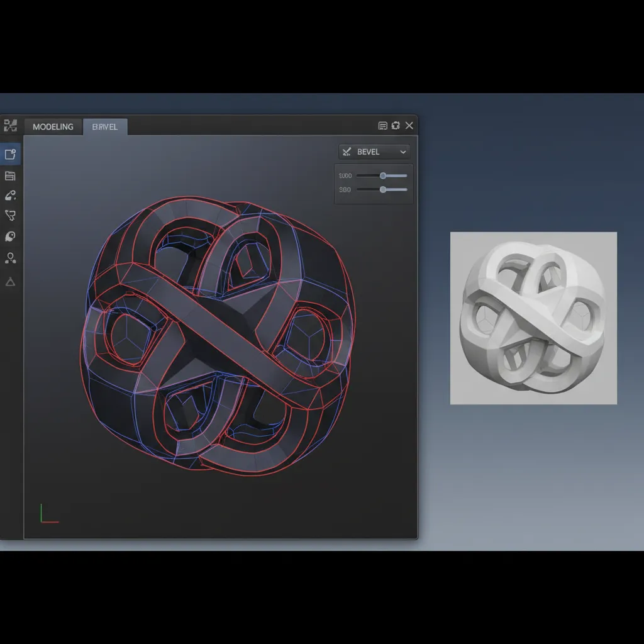Switch to the MODELING tab
This screenshot has width=644, height=644.
coord(53,126)
